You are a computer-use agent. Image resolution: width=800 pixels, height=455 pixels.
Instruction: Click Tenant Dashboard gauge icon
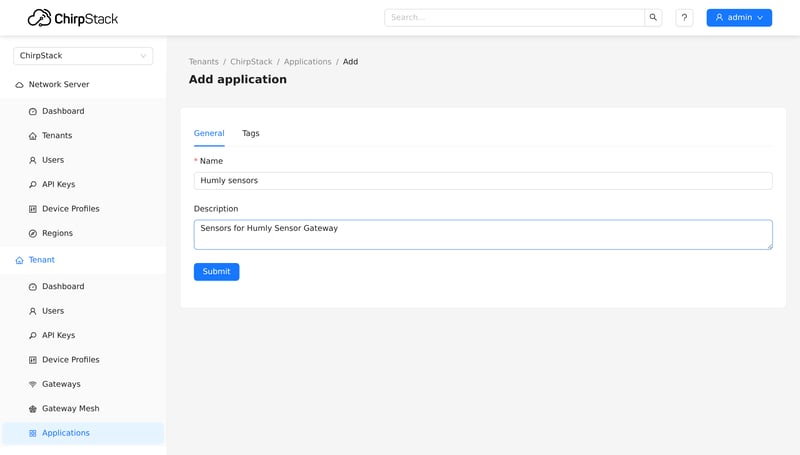[33, 287]
